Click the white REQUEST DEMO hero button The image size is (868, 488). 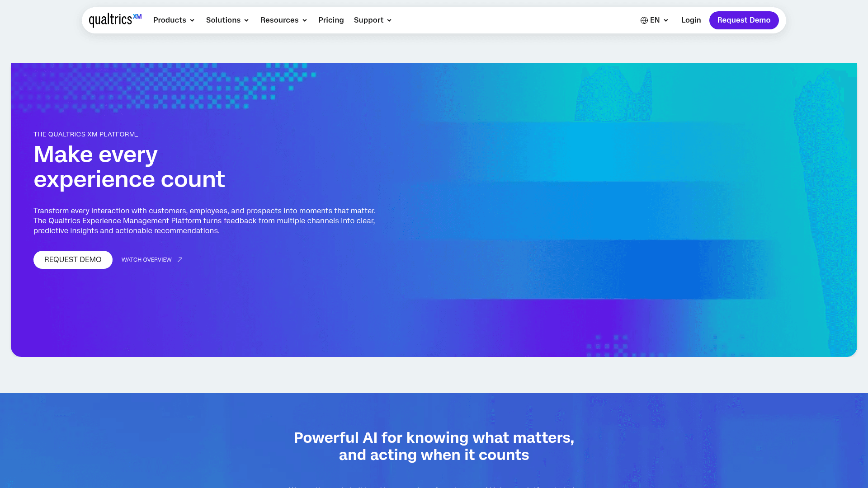[x=73, y=260]
